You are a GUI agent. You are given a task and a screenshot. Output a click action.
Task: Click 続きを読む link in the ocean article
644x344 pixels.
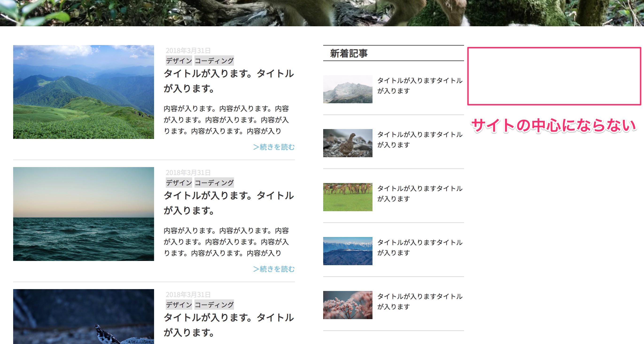tap(274, 269)
